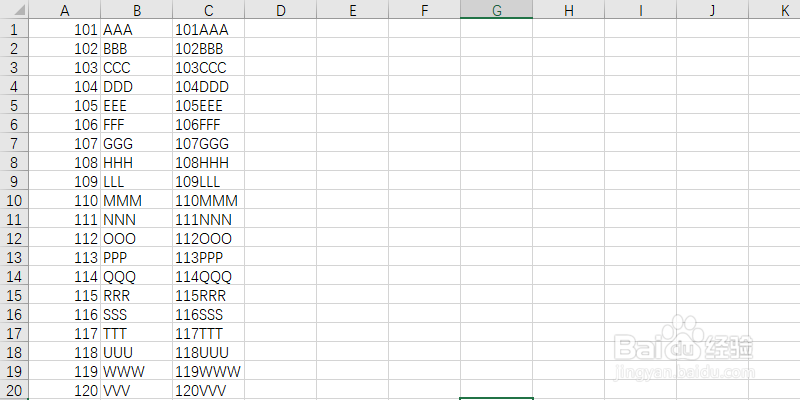Image resolution: width=800 pixels, height=400 pixels.
Task: Select column A header
Action: (x=65, y=9)
